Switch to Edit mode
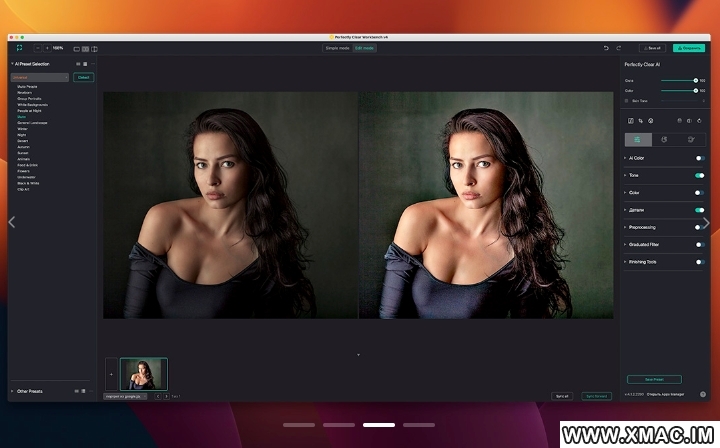 (364, 48)
